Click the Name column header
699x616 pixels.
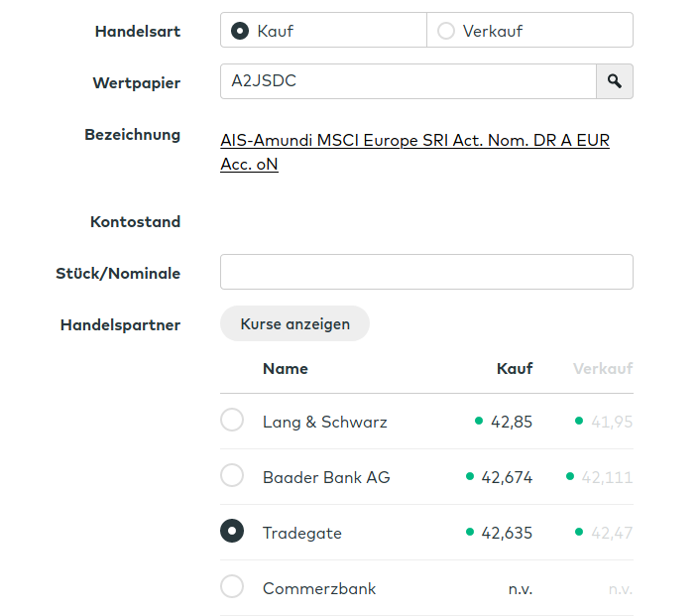[286, 368]
